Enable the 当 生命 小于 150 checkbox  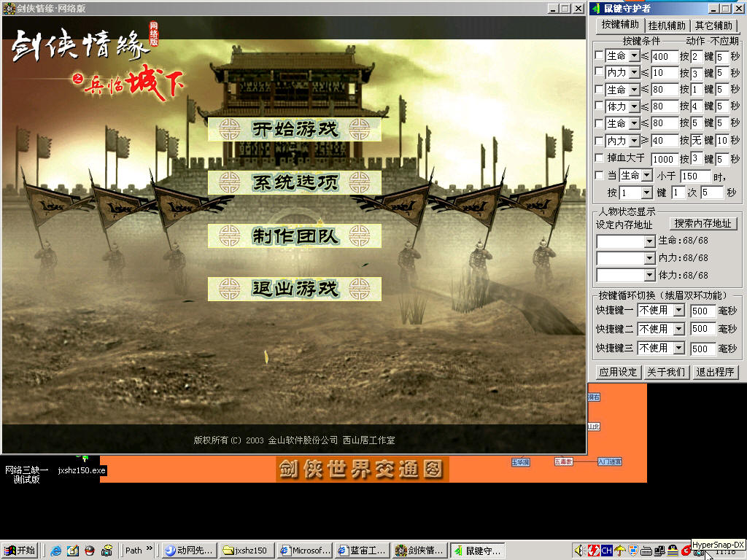(600, 175)
